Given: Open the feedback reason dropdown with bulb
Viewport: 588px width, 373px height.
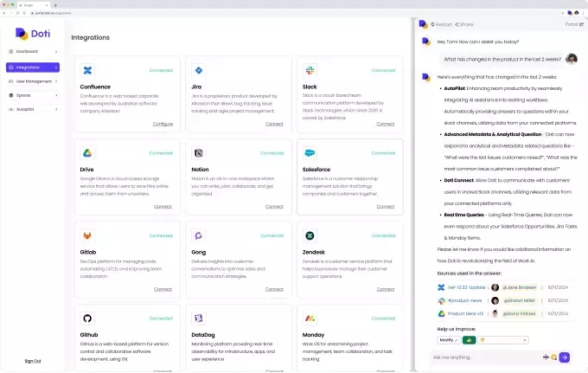Looking at the screenshot, I should [x=503, y=340].
